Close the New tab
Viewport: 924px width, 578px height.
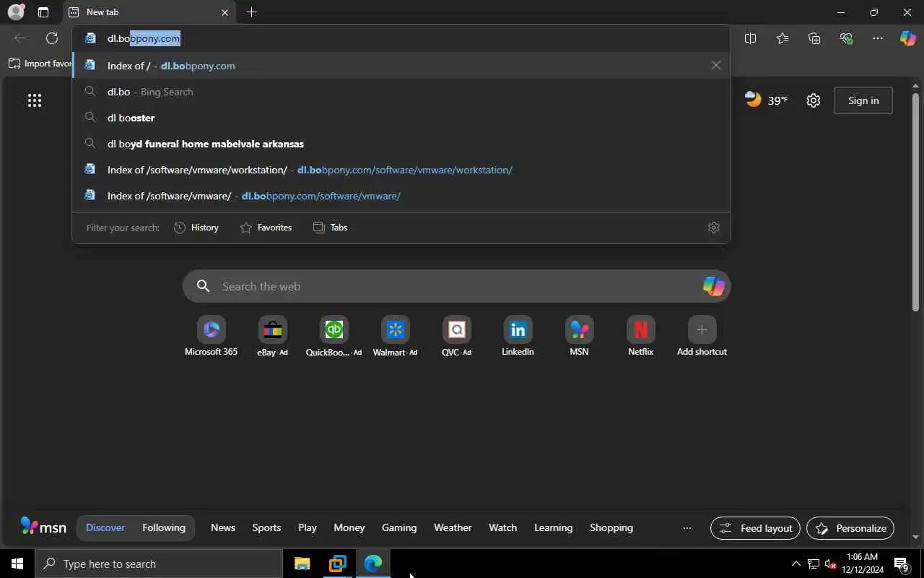[225, 12]
